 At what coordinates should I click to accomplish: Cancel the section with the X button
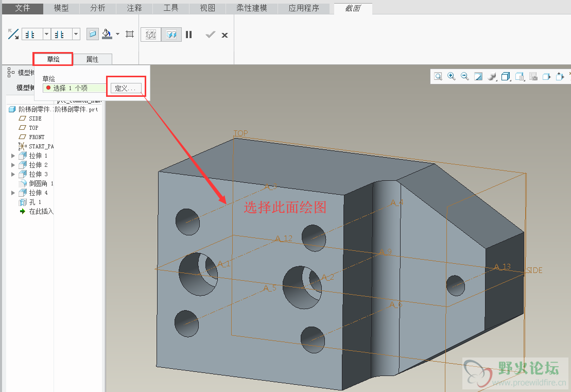click(224, 35)
